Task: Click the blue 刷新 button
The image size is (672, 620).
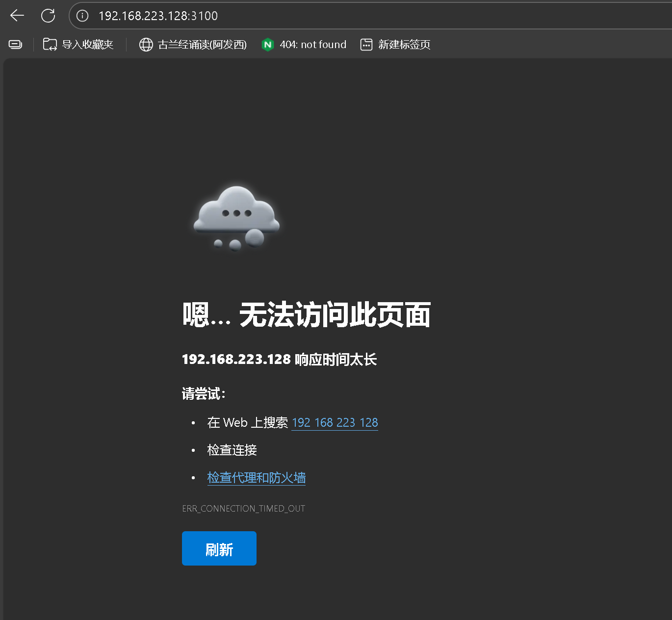Action: click(x=219, y=548)
